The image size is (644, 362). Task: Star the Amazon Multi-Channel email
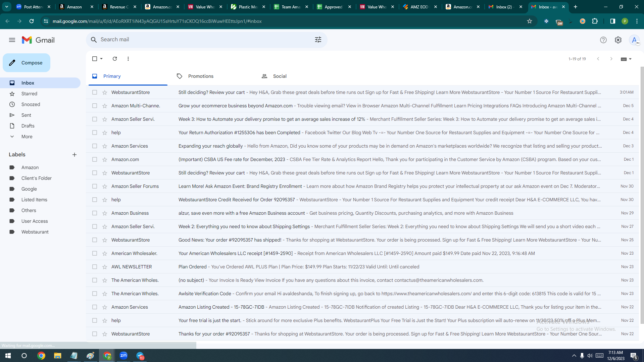(105, 106)
